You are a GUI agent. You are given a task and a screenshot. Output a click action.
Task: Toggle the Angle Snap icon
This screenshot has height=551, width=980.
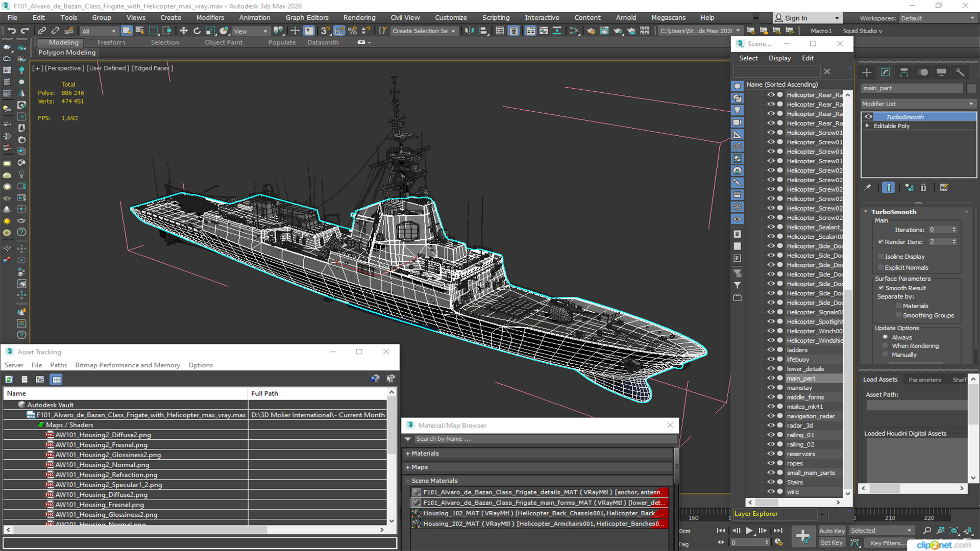[339, 31]
